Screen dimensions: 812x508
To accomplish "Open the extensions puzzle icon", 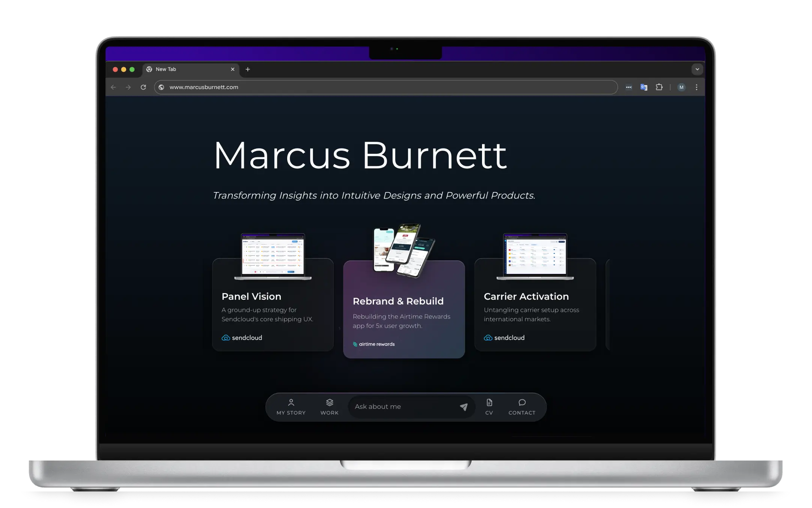I will 659,87.
